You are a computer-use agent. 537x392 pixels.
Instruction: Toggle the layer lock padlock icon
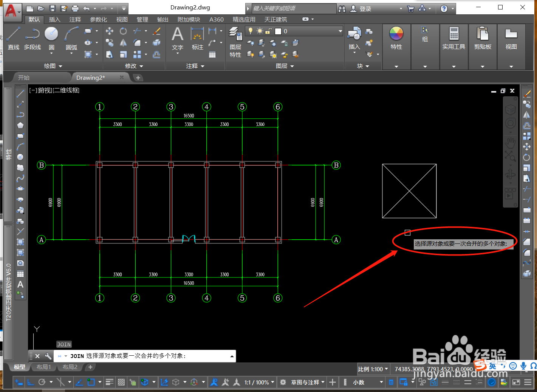click(269, 31)
